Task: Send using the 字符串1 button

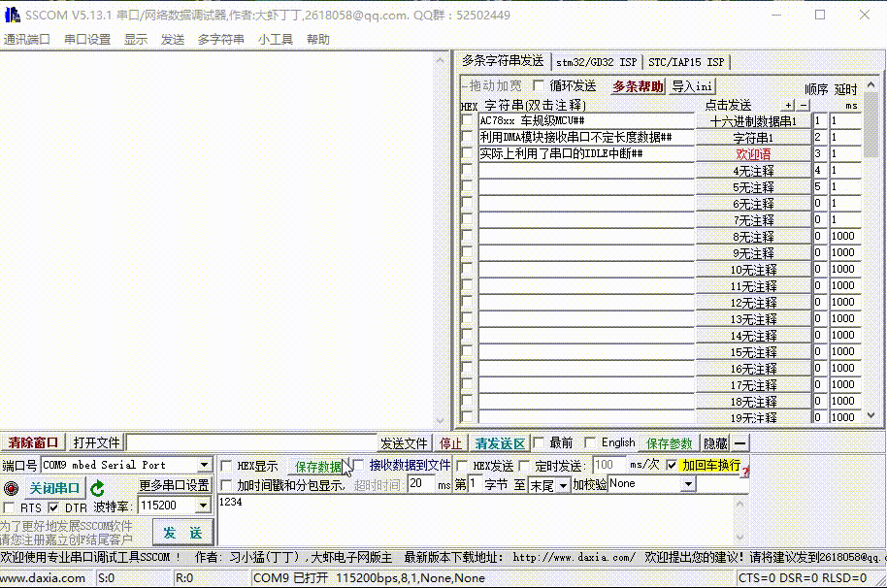Action: (x=753, y=138)
